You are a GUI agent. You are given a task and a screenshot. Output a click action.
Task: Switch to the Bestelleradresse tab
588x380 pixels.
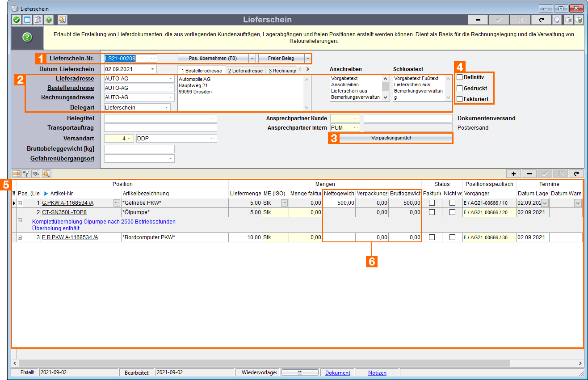pyautogui.click(x=202, y=71)
